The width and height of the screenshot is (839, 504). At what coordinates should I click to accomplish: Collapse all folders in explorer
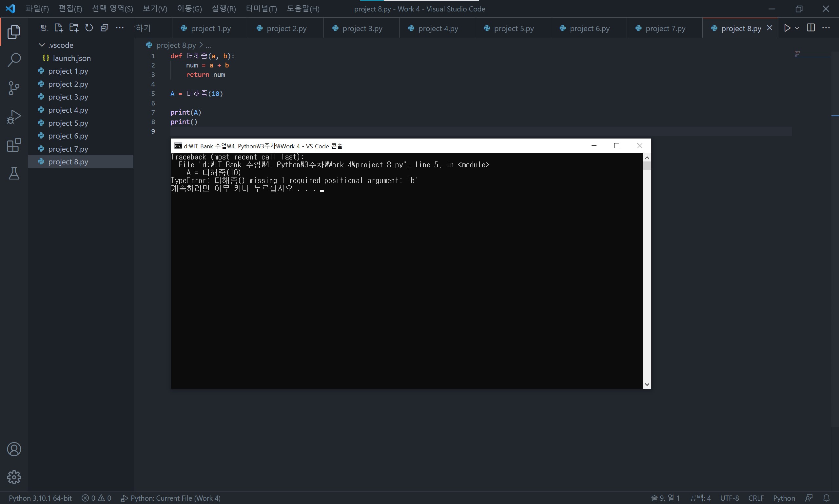pyautogui.click(x=104, y=28)
